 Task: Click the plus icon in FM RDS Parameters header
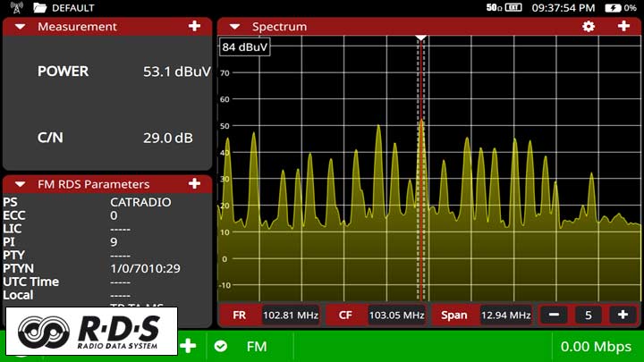tap(194, 183)
